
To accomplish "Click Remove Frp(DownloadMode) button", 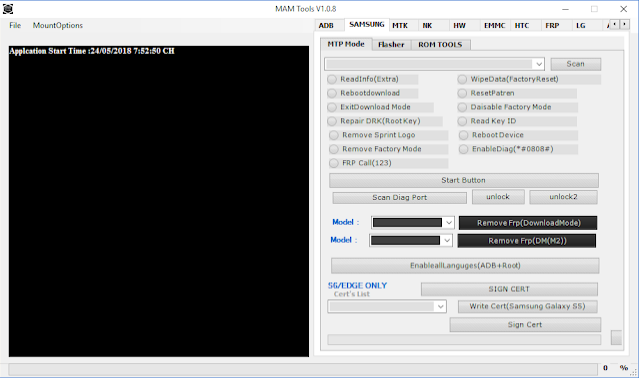I will [x=528, y=223].
